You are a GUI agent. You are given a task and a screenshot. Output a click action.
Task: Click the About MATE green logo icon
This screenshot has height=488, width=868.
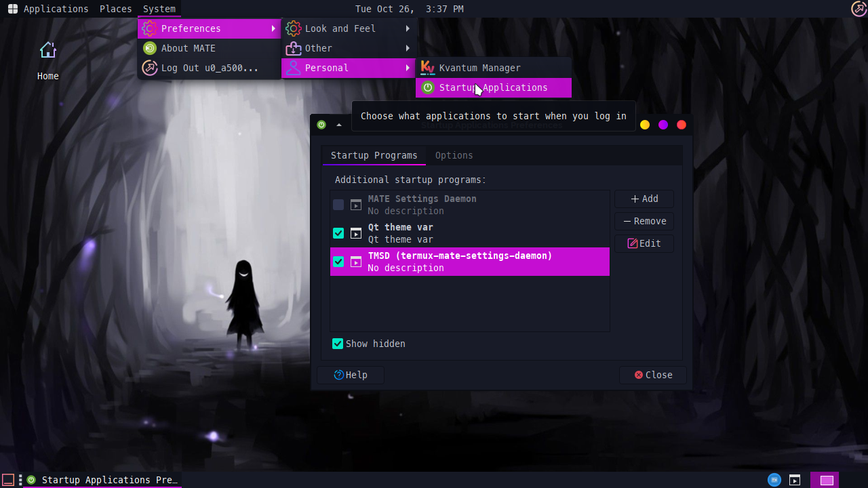click(149, 48)
